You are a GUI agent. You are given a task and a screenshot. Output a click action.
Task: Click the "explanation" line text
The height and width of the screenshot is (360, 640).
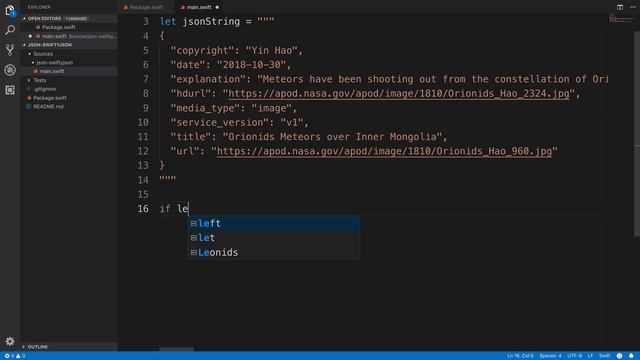pos(389,79)
